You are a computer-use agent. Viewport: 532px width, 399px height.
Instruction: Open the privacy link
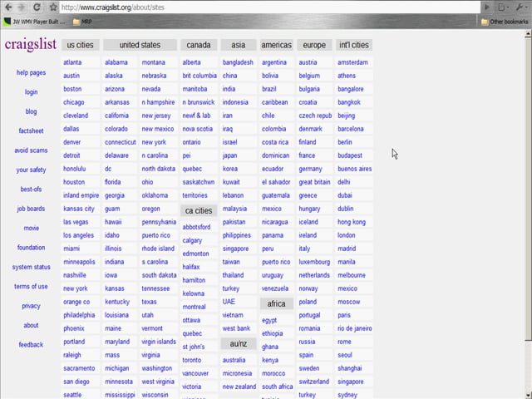[x=31, y=306]
